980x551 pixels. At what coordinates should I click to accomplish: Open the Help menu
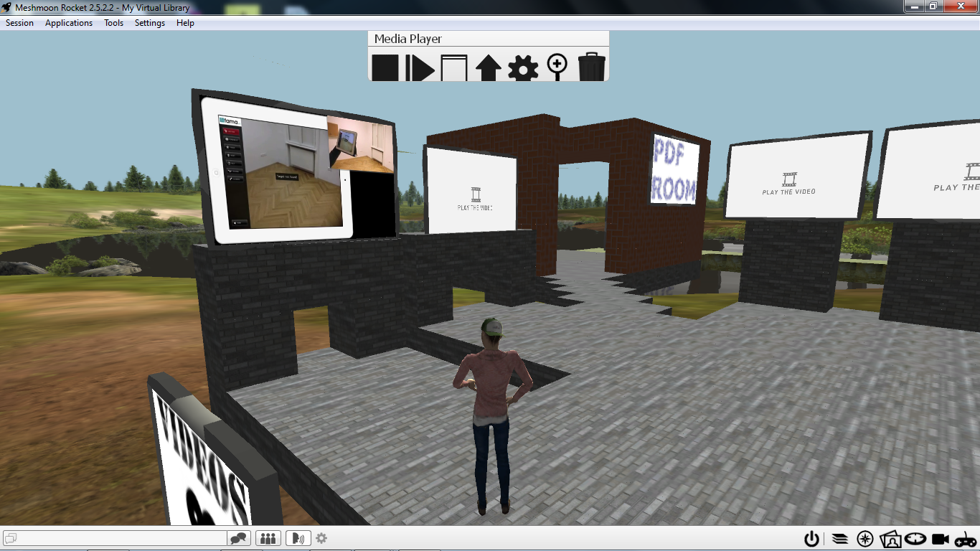coord(185,23)
